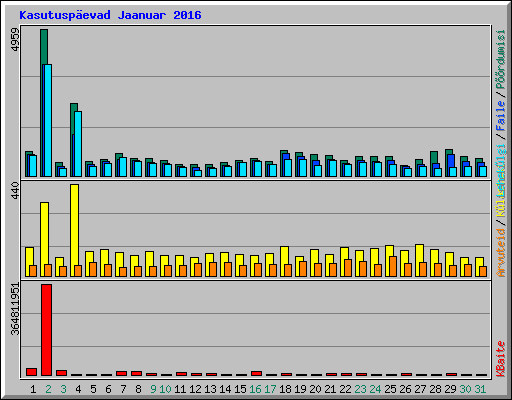
Task: Click the chart title Kasutuspäevad Jaanuar 2016
Action: 110,15
